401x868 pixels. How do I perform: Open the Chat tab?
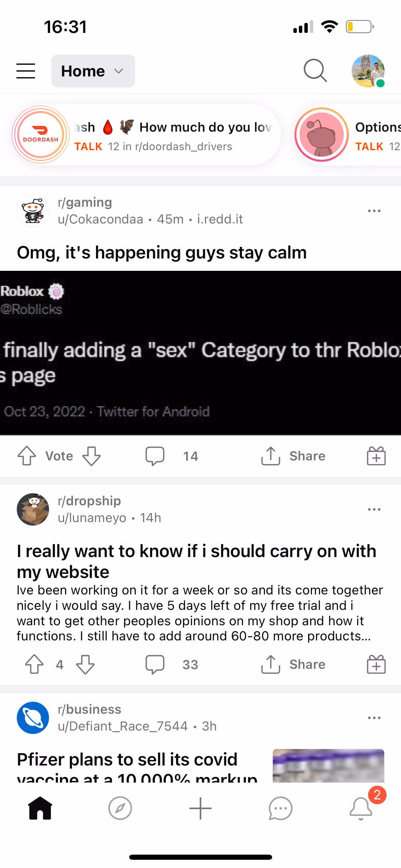click(281, 808)
